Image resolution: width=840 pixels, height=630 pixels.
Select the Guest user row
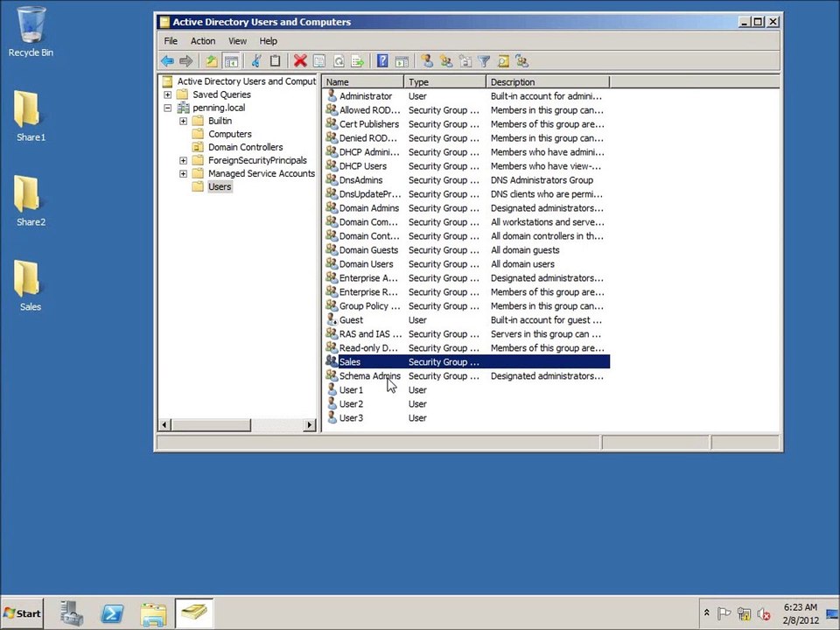coord(467,320)
